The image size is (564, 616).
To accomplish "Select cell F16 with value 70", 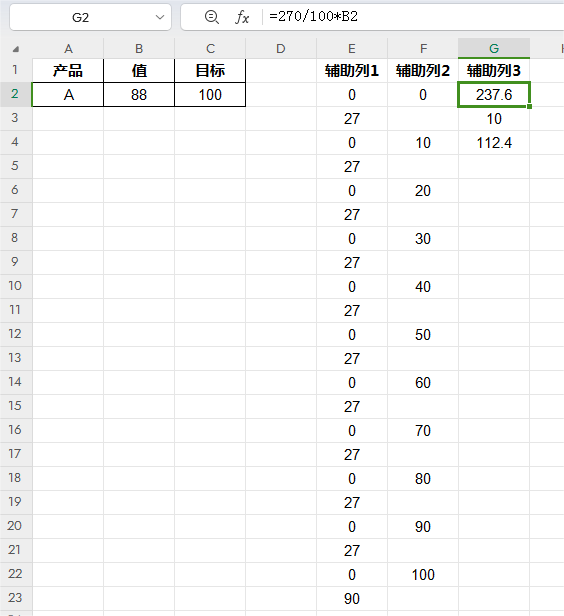I will [423, 431].
